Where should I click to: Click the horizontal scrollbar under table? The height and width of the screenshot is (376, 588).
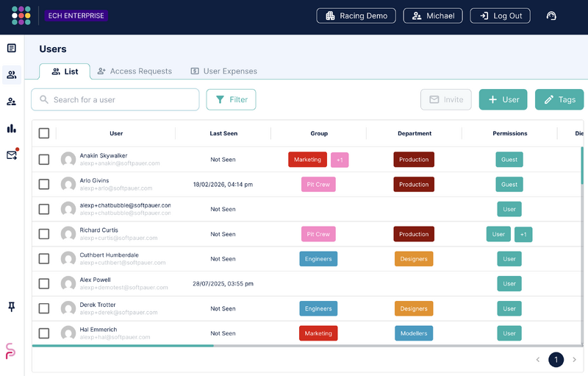(123, 346)
